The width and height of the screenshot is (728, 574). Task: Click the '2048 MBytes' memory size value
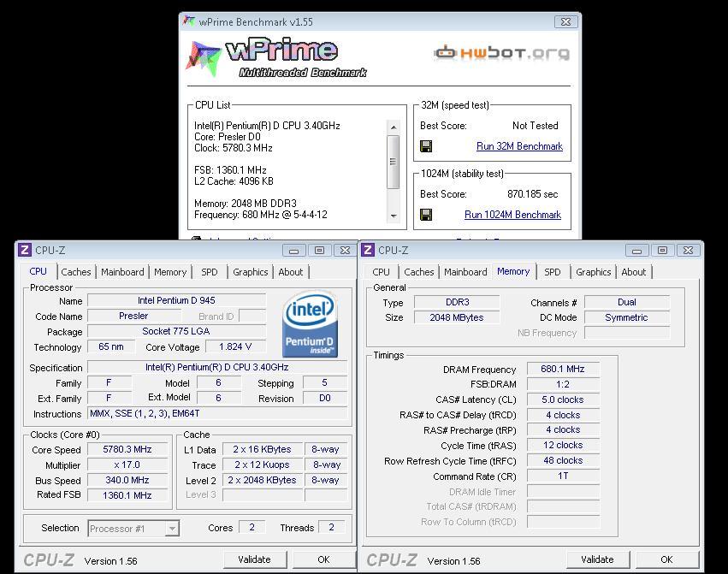click(457, 317)
